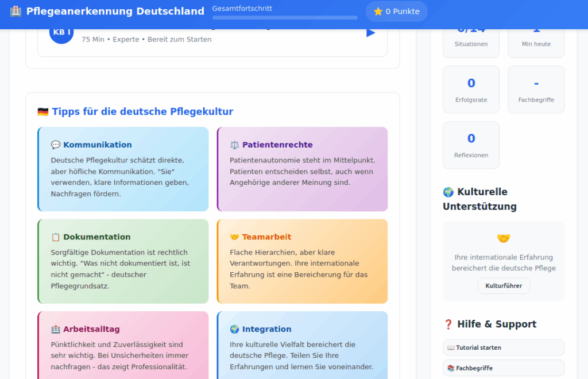Click the KB I module avatar badge
This screenshot has height=379, width=588.
tap(61, 33)
